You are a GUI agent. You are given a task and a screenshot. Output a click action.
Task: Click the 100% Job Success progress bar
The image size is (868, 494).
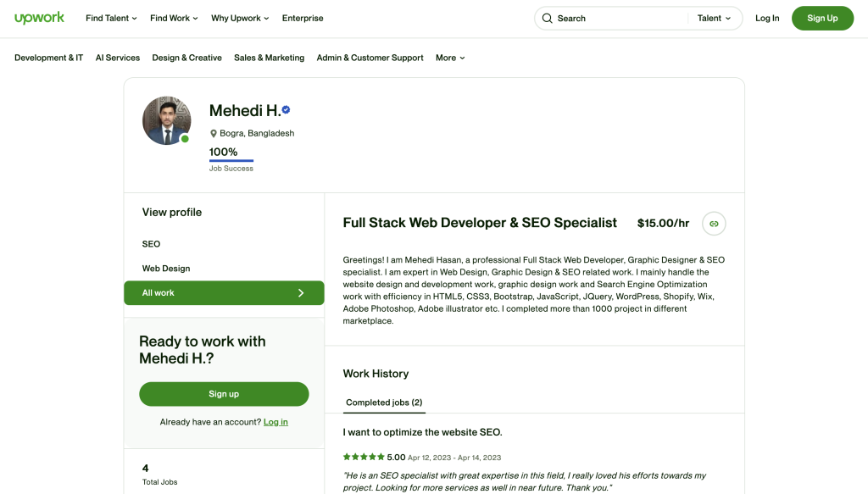(231, 161)
